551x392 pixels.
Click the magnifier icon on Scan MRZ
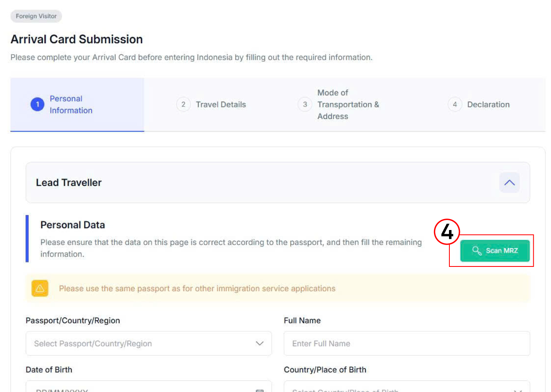tap(477, 251)
